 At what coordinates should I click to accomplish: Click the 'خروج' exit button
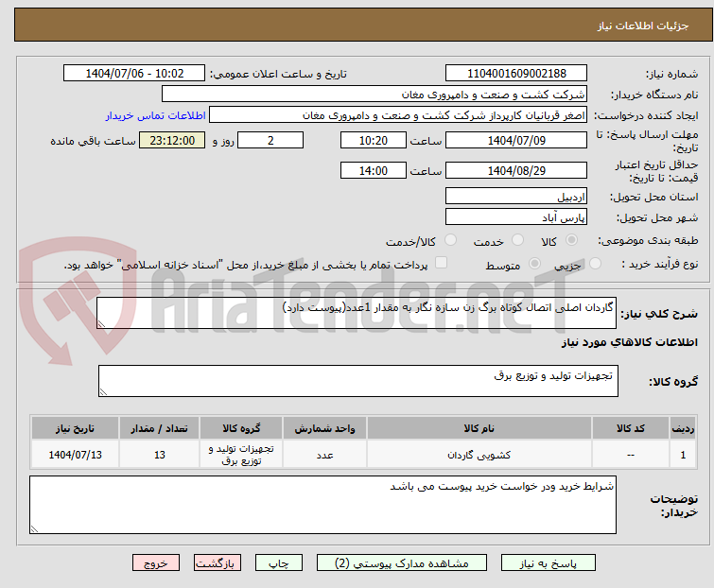(x=155, y=562)
